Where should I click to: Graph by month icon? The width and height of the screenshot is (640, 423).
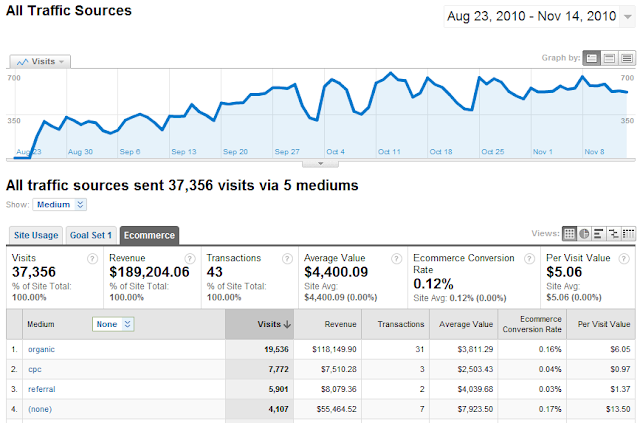tap(627, 58)
